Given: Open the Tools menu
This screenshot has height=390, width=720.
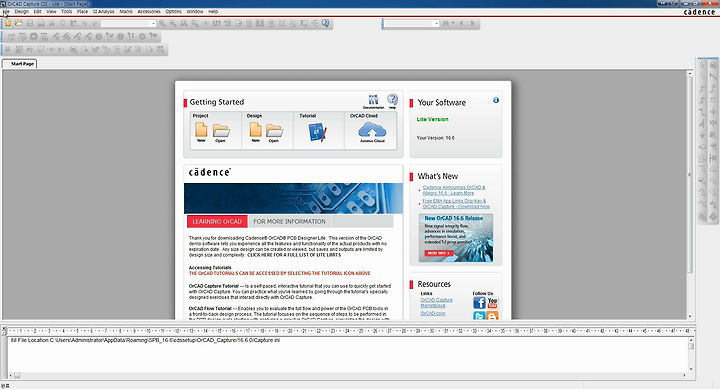Looking at the screenshot, I should click(67, 11).
